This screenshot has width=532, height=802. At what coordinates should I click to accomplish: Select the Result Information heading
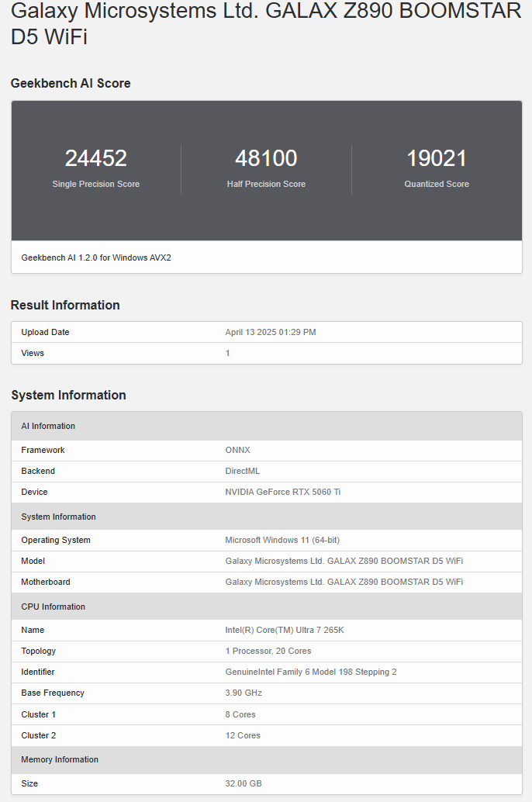(x=65, y=306)
